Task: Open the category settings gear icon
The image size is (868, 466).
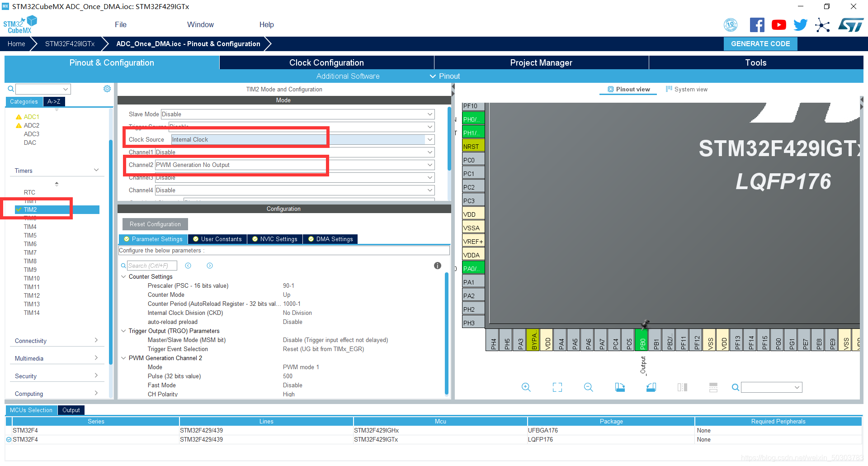Action: coord(107,89)
